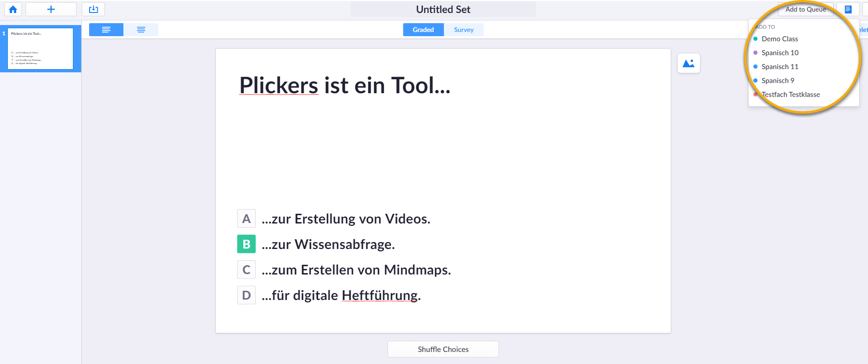The height and width of the screenshot is (364, 868).
Task: Mark choice C as correct answer
Action: (x=246, y=269)
